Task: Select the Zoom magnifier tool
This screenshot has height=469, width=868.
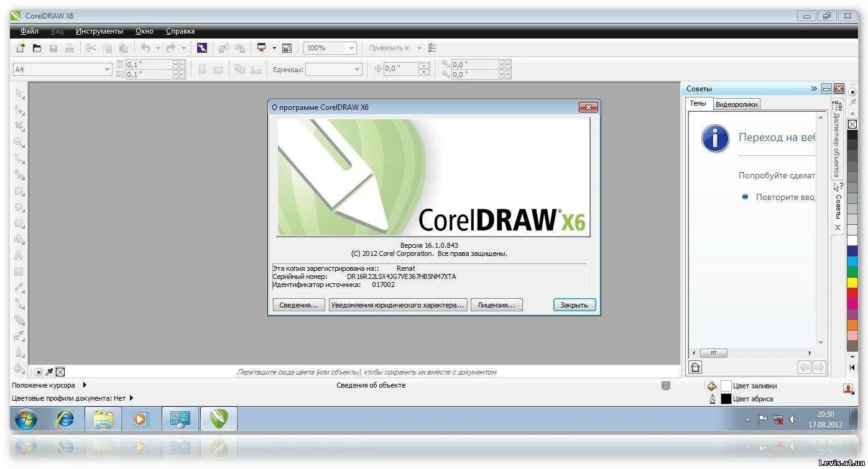Action: [19, 142]
